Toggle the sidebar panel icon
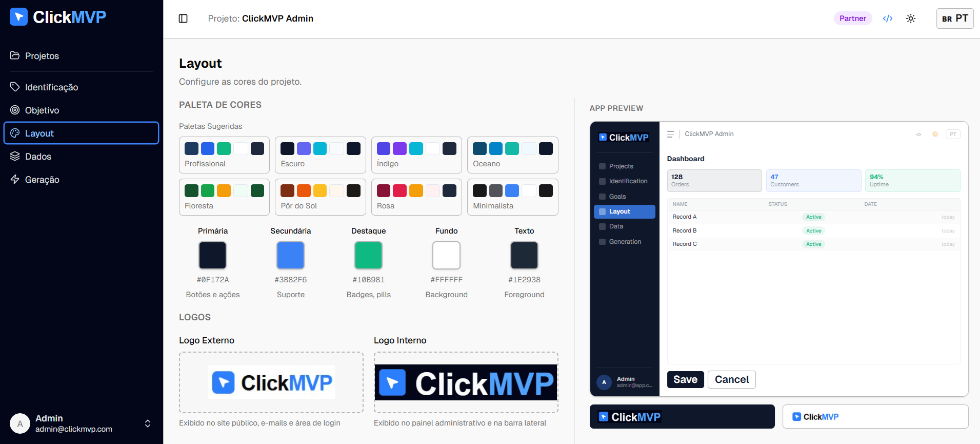Image resolution: width=980 pixels, height=444 pixels. 183,18
